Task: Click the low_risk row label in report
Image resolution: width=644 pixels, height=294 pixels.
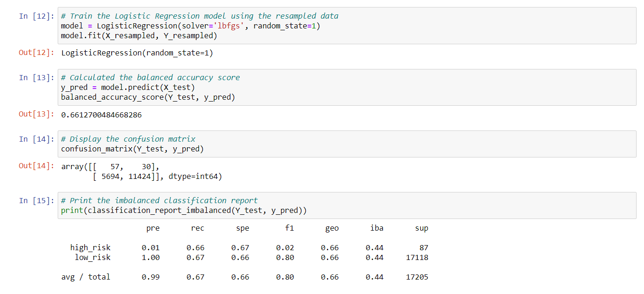Action: point(93,257)
